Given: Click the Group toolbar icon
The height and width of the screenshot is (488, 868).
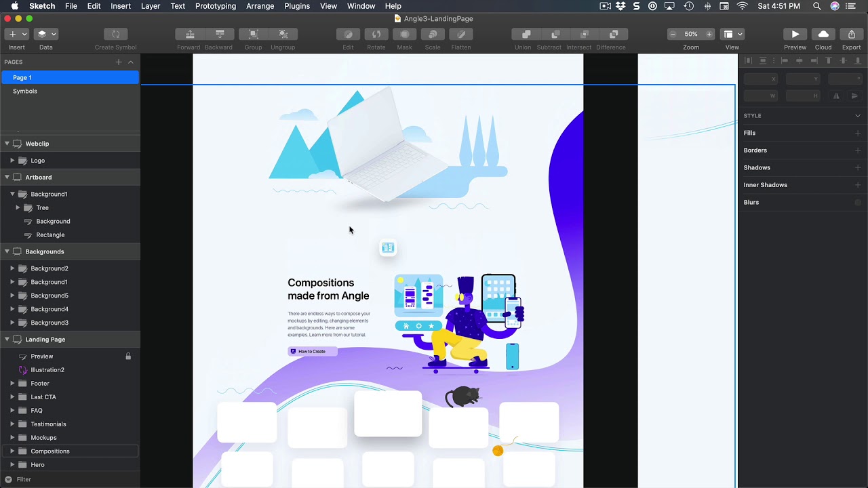Looking at the screenshot, I should (253, 34).
